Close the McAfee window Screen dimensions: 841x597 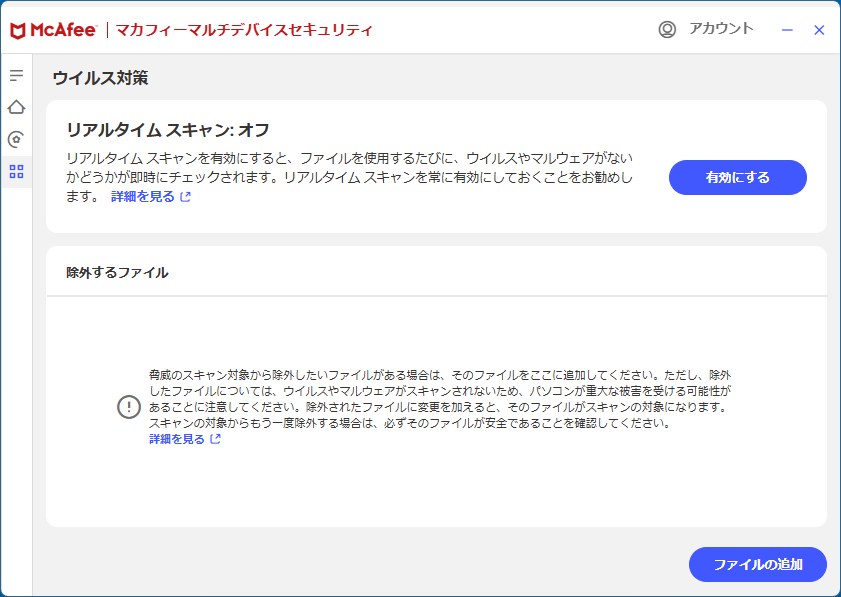819,30
